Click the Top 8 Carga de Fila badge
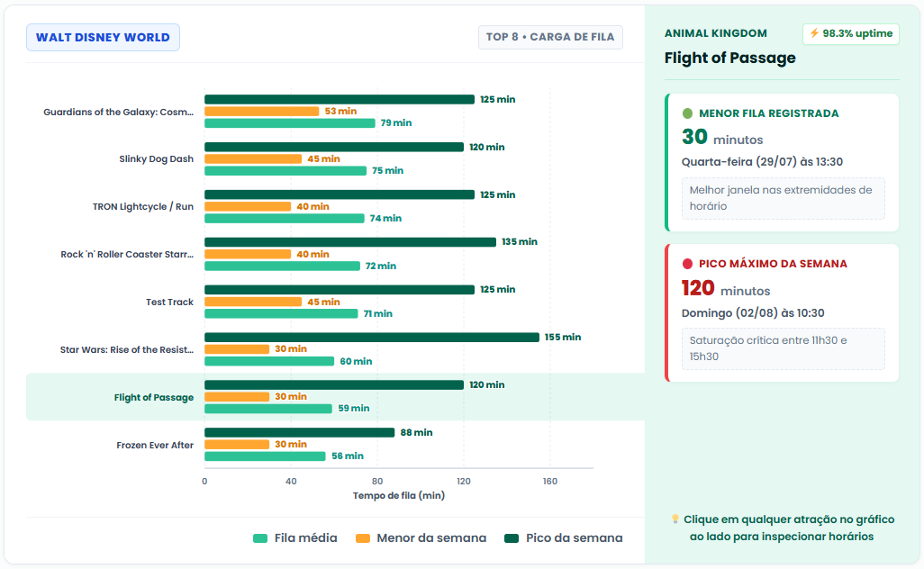 coord(550,37)
